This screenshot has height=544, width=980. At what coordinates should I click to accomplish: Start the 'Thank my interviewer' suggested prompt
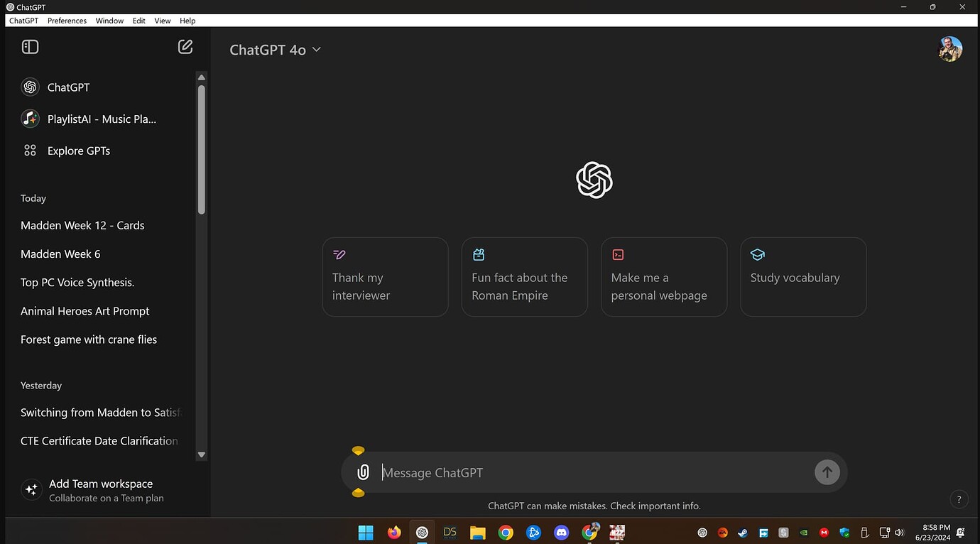(385, 277)
